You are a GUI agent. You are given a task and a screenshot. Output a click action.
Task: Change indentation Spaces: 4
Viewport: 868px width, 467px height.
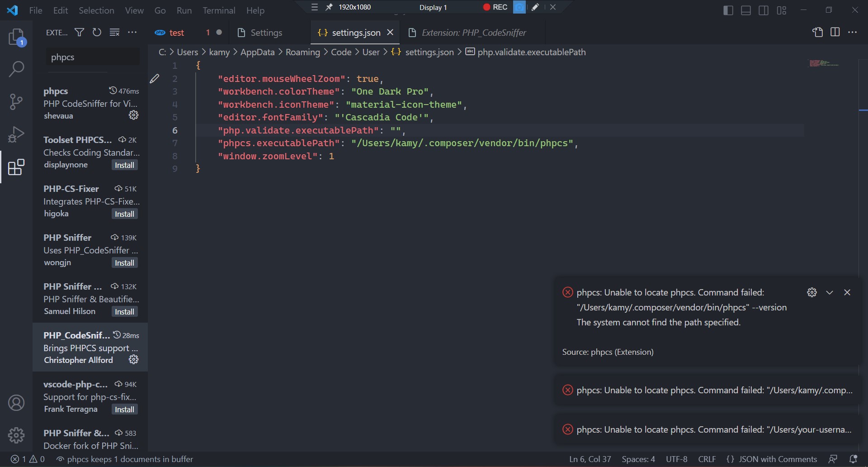tap(638, 459)
